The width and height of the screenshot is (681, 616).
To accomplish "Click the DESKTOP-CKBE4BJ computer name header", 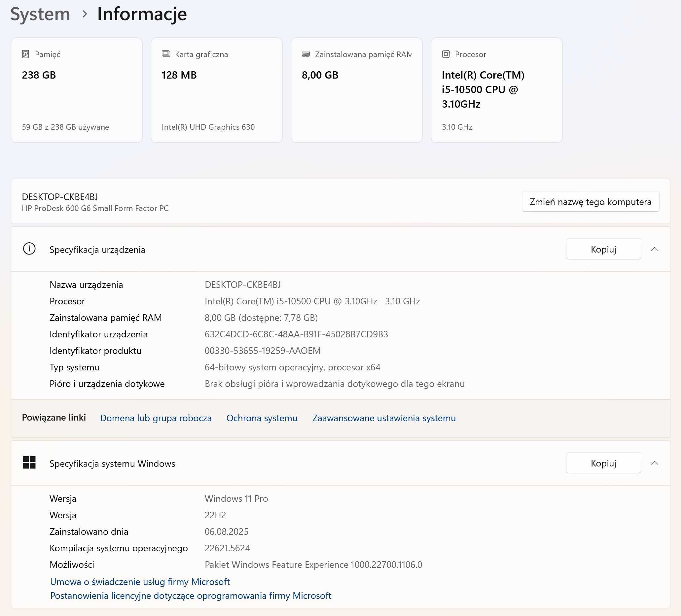I will [x=60, y=196].
